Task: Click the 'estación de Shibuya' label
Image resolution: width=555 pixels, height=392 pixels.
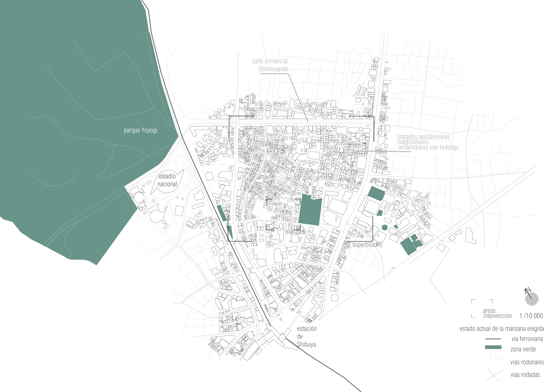Action: coord(306,336)
